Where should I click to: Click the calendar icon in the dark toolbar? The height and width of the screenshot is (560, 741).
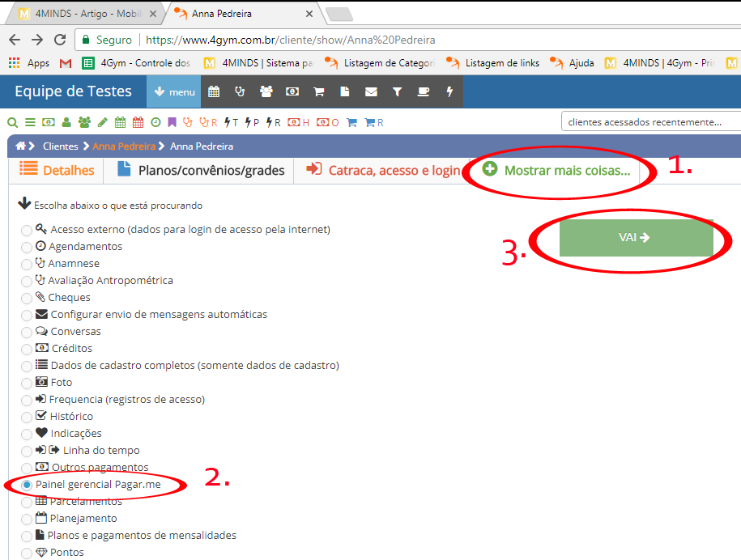click(214, 92)
